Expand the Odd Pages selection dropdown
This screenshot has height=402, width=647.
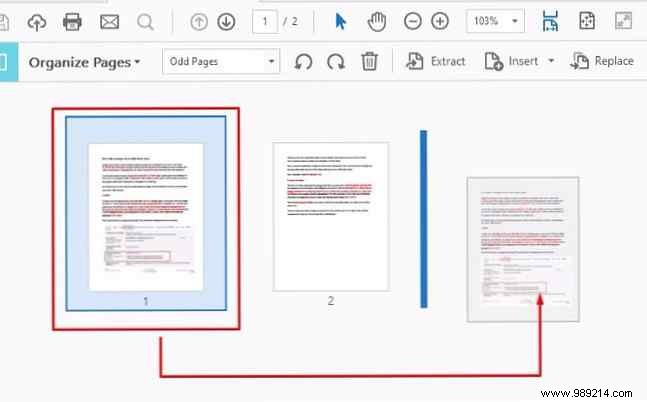click(x=221, y=61)
